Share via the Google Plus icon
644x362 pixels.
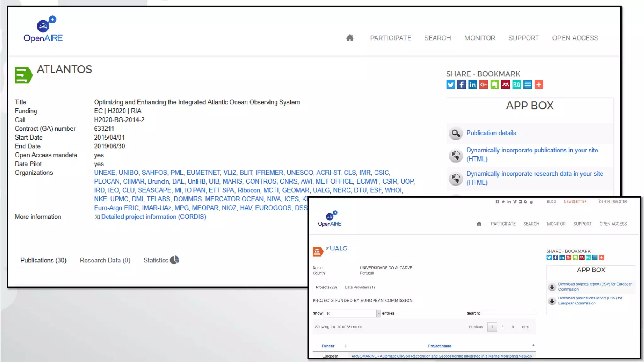coord(483,85)
